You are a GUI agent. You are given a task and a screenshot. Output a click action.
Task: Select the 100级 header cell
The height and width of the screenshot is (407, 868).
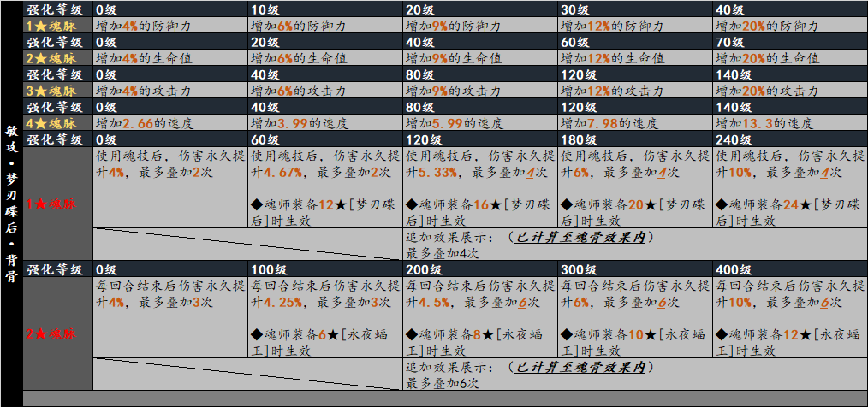tap(325, 270)
